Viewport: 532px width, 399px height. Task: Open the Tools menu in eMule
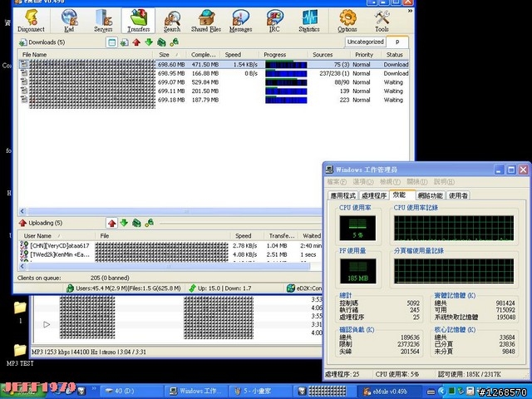(382, 21)
